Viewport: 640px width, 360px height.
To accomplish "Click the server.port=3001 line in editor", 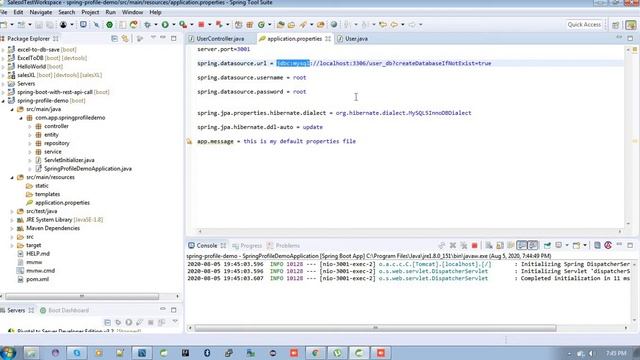I will (x=224, y=49).
